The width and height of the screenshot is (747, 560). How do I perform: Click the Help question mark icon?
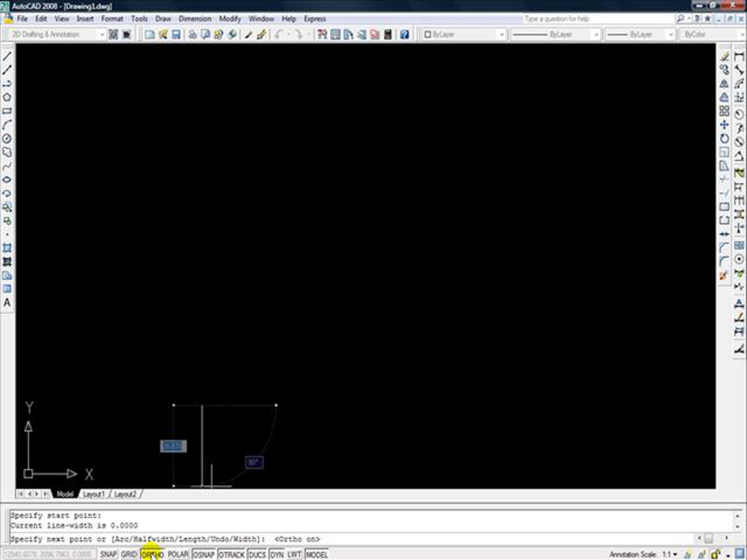click(404, 35)
